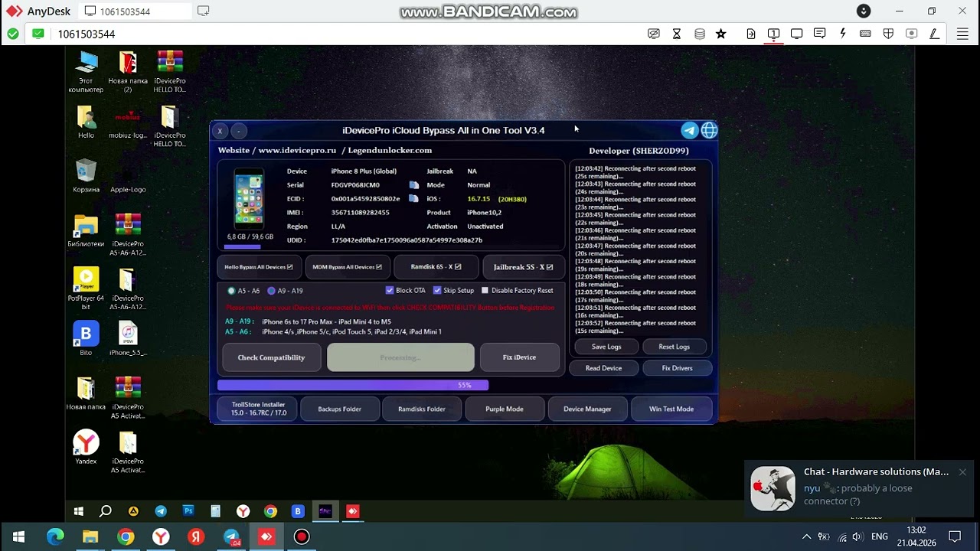Select the A5 - A6 radio button
980x551 pixels.
tap(231, 291)
